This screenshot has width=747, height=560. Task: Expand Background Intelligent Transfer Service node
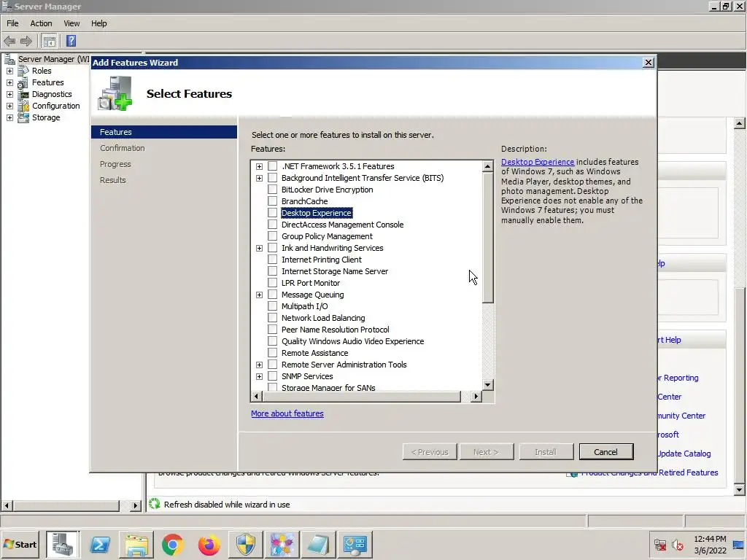(259, 178)
